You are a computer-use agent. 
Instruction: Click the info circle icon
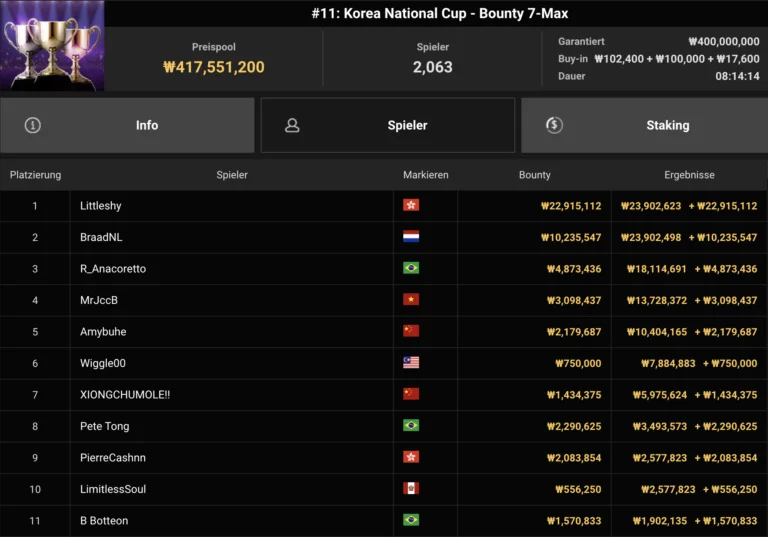33,125
